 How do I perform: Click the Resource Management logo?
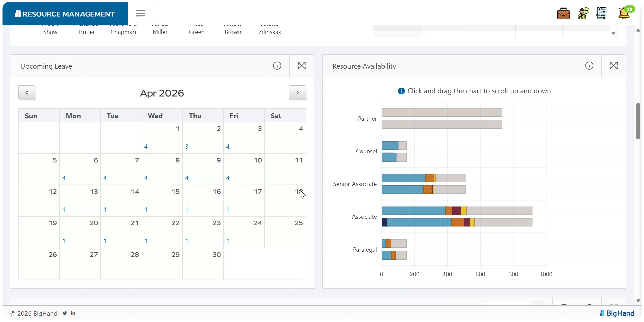65,14
